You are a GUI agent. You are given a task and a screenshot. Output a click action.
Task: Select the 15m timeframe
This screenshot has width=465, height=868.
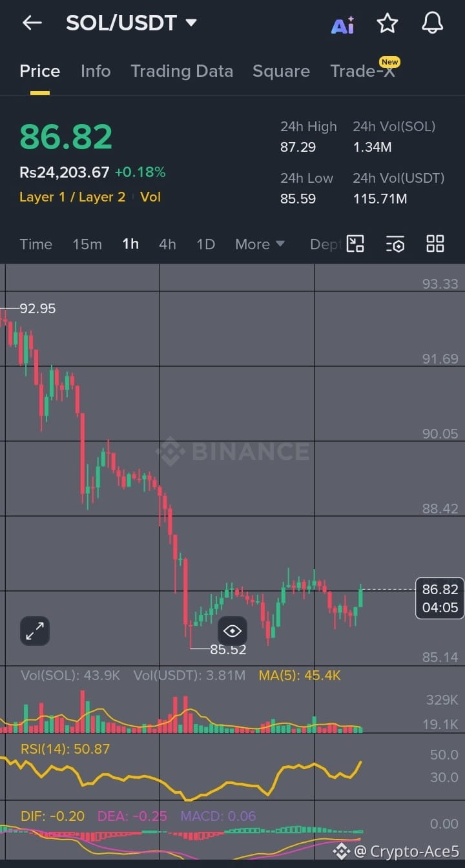[87, 244]
